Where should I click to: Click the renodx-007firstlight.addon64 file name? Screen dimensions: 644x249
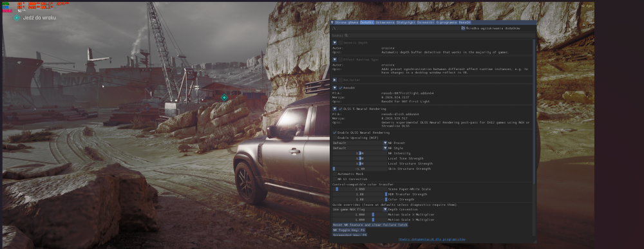coord(408,93)
